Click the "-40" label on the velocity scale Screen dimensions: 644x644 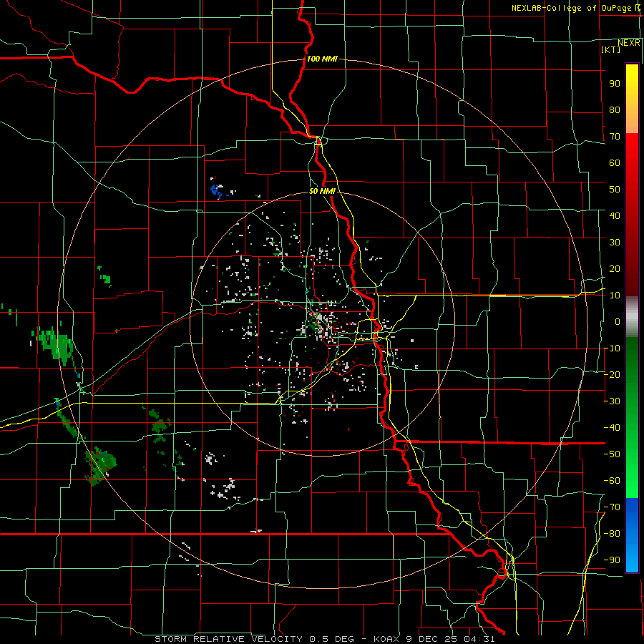click(x=612, y=428)
